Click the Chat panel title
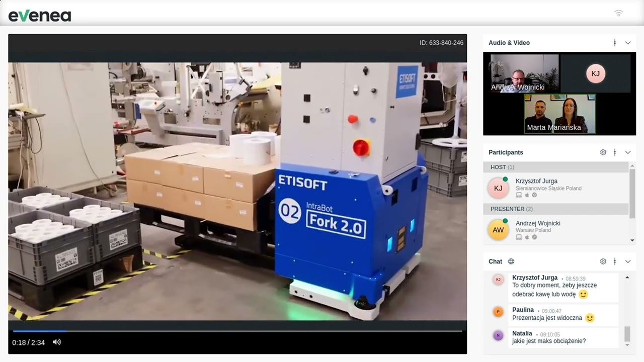The width and height of the screenshot is (644, 362). coord(495,261)
